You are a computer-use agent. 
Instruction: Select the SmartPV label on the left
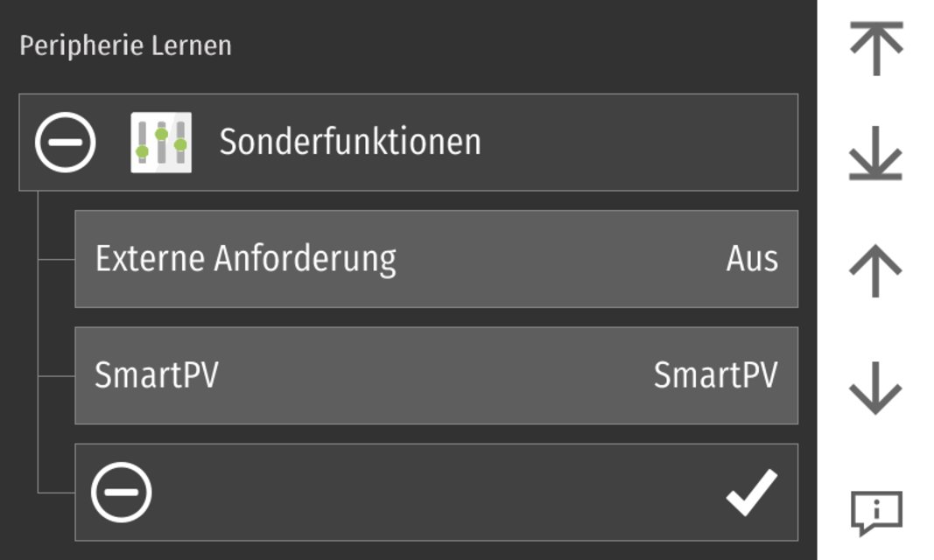[156, 375]
